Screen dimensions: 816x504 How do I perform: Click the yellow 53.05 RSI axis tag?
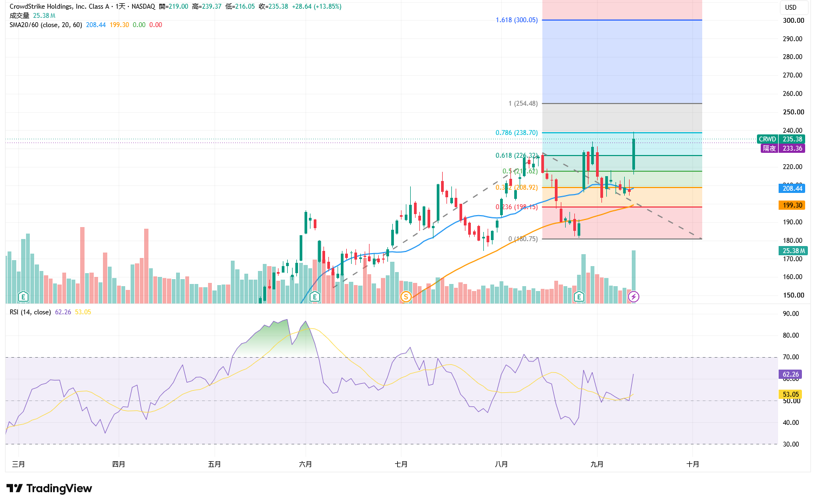coord(791,395)
